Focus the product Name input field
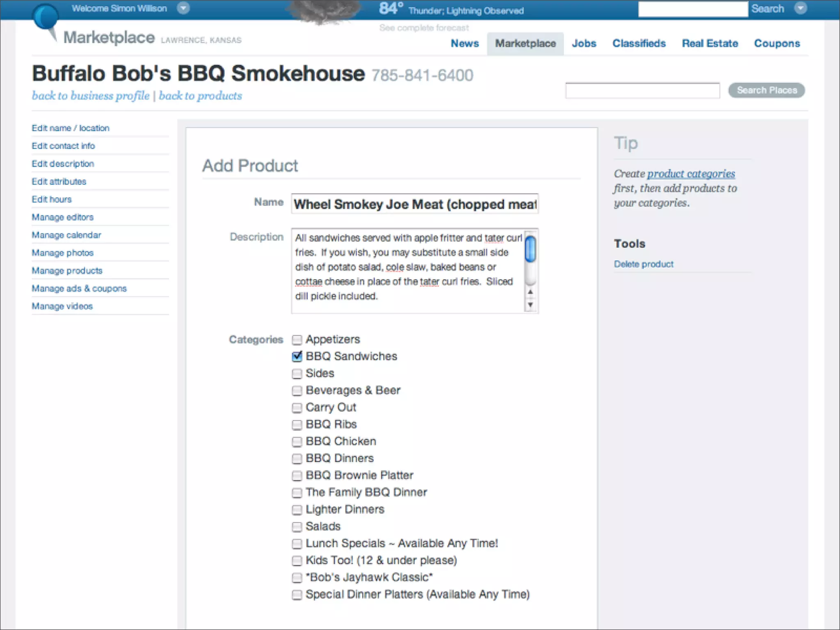This screenshot has width=840, height=630. click(x=414, y=204)
